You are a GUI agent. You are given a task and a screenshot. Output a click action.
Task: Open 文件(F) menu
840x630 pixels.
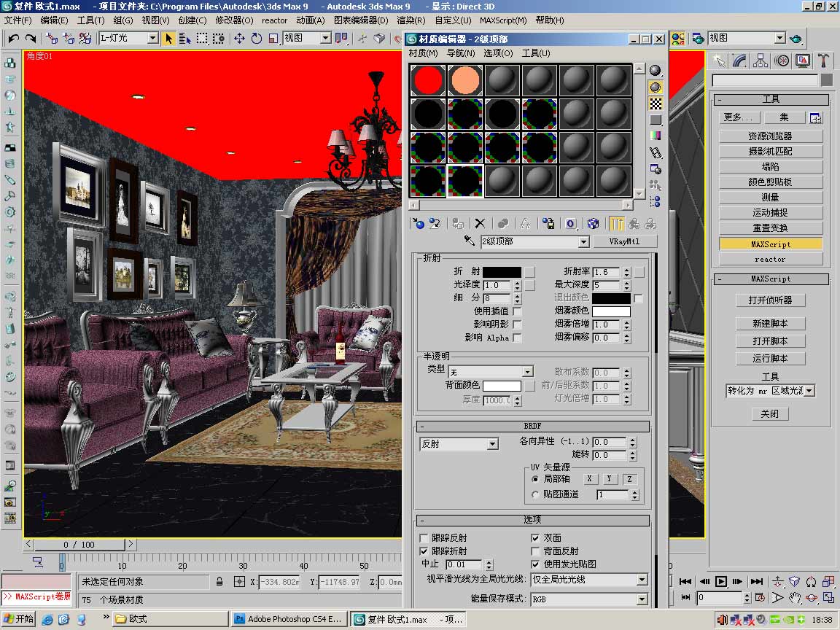[17, 20]
